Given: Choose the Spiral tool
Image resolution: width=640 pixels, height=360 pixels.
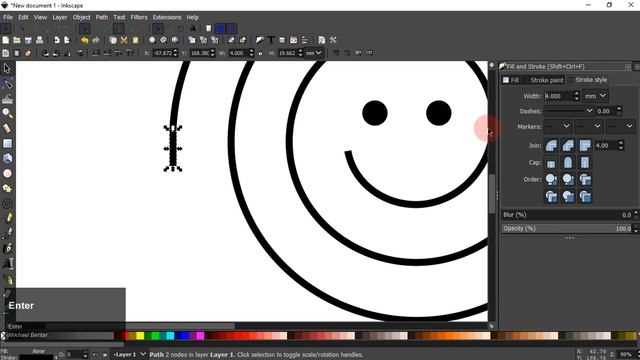Looking at the screenshot, I should pyautogui.click(x=7, y=203).
